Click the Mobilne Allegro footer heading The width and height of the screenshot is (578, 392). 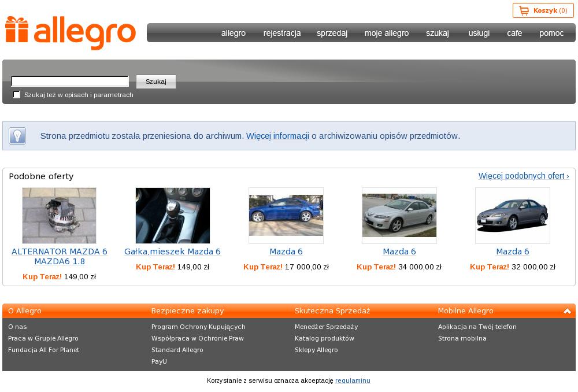click(x=465, y=311)
